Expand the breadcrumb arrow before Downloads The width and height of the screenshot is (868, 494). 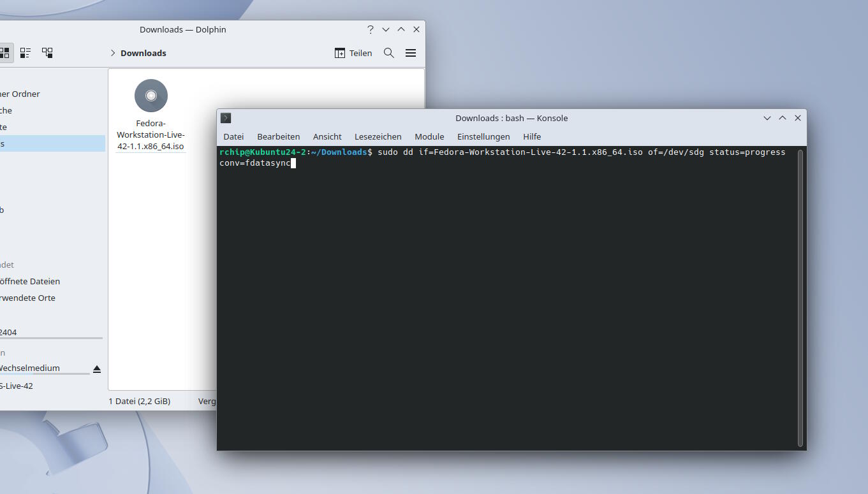[113, 53]
